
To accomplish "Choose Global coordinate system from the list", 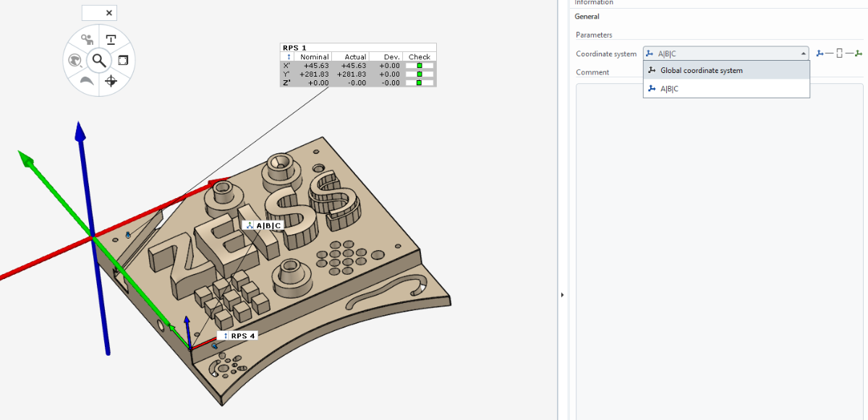I will point(701,70).
